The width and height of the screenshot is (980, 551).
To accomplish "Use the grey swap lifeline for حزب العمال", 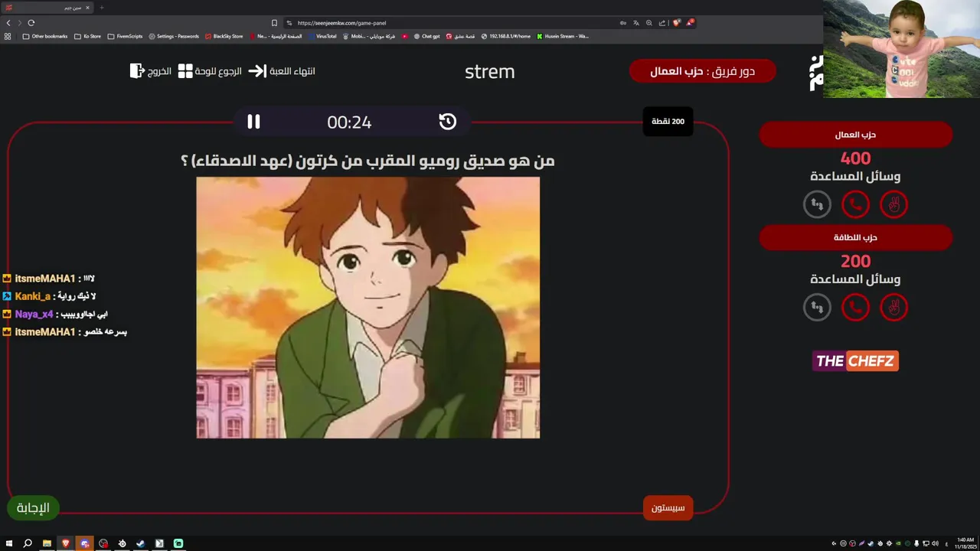I will 817,204.
